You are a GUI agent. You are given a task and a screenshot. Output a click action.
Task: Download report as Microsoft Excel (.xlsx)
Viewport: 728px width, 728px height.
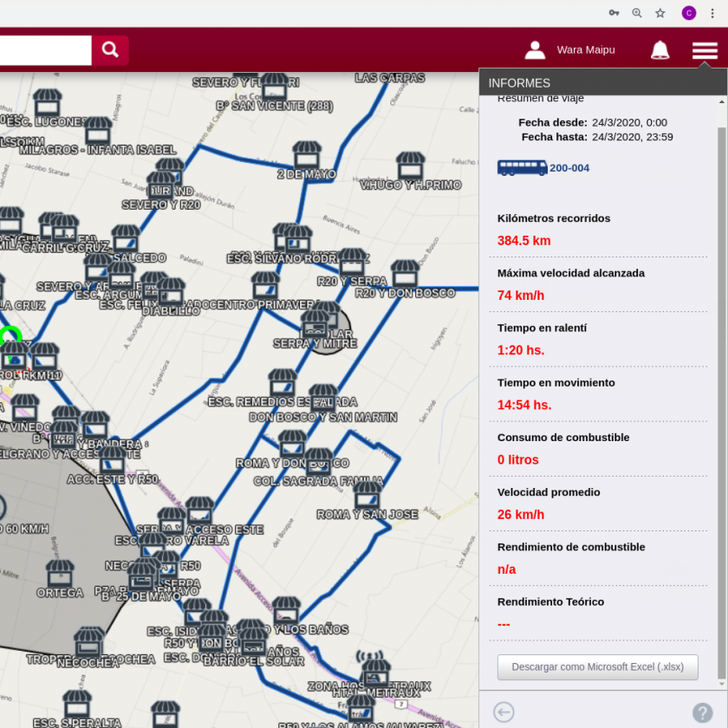[x=597, y=667]
